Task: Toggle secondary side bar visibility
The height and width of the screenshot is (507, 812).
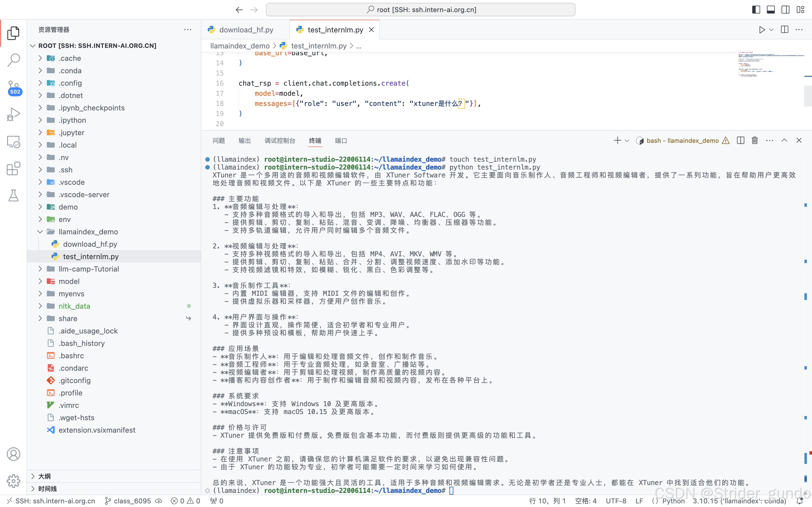Action: point(785,10)
